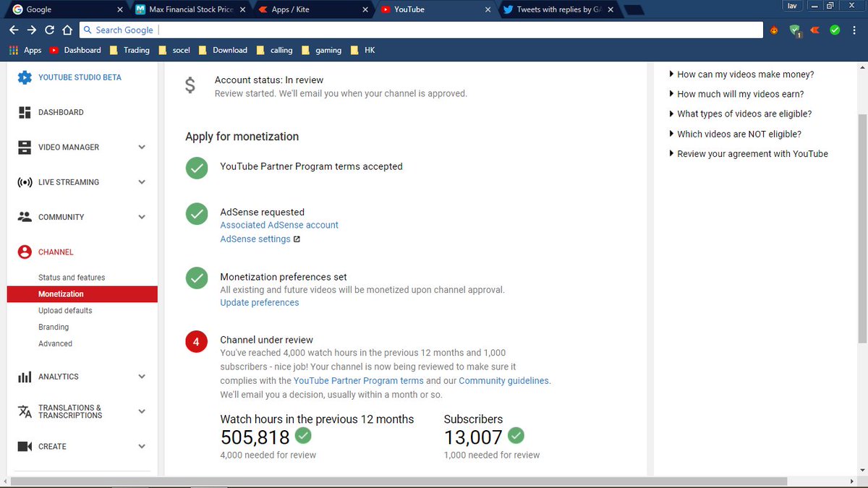Click the browser forward arrow
Viewport: 868px width, 488px height.
[32, 30]
